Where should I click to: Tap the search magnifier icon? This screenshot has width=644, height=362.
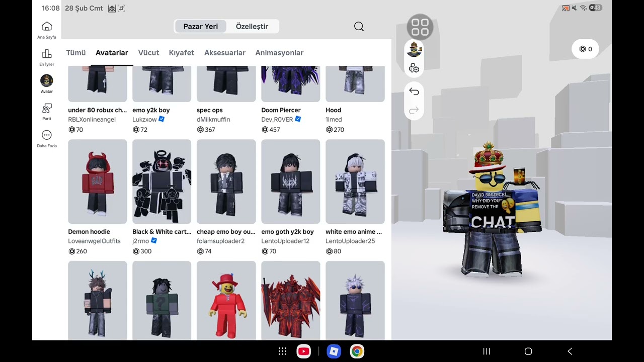click(359, 27)
